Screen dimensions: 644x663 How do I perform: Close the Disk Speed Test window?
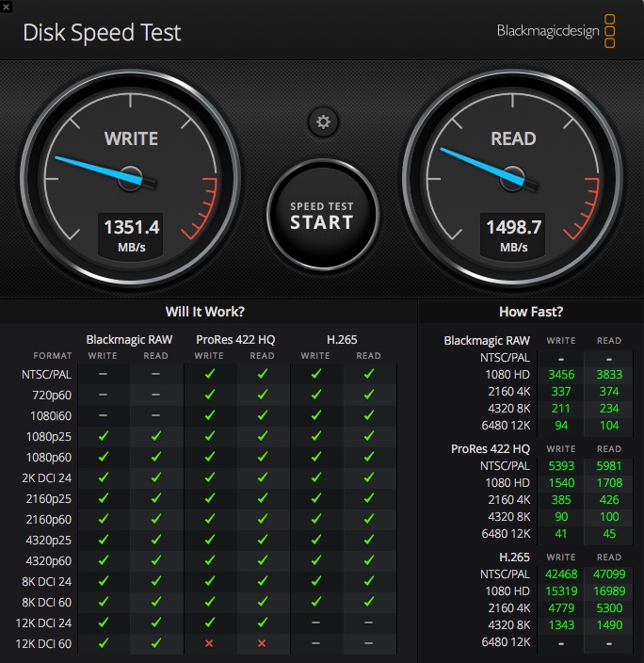tap(6, 7)
